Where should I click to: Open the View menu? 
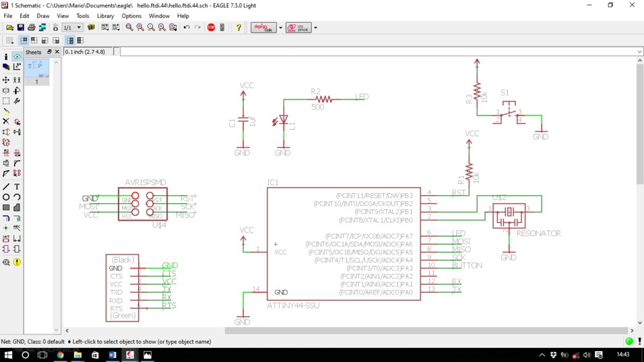[x=63, y=16]
